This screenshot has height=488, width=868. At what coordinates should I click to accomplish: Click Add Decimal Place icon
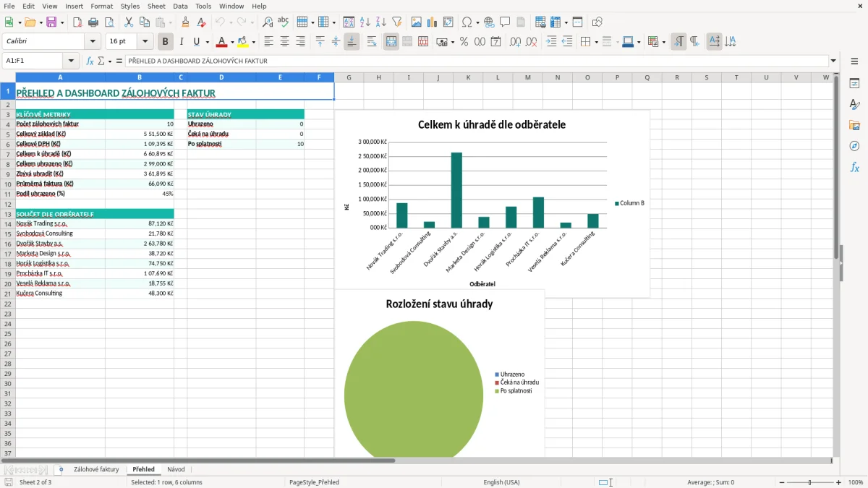coord(516,42)
